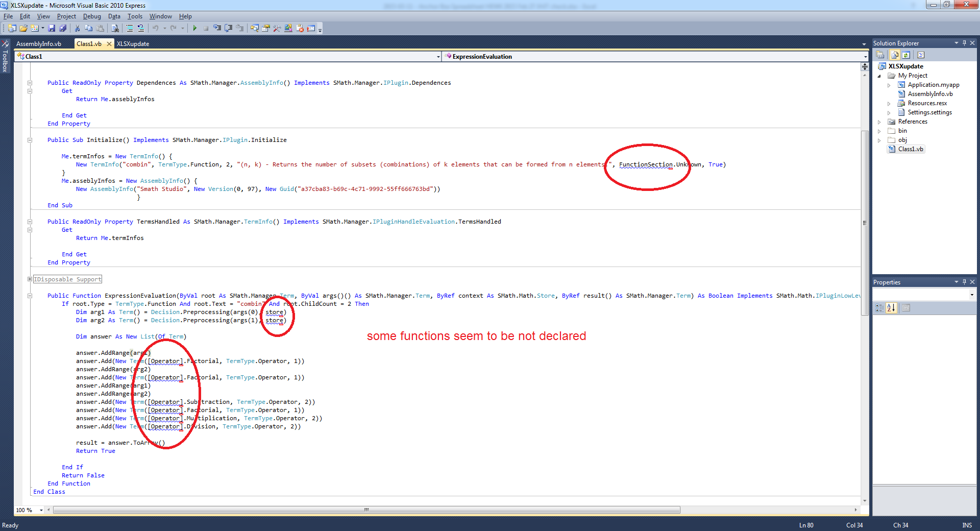Click the Comment out selected lines icon
980x531 pixels.
click(x=130, y=29)
